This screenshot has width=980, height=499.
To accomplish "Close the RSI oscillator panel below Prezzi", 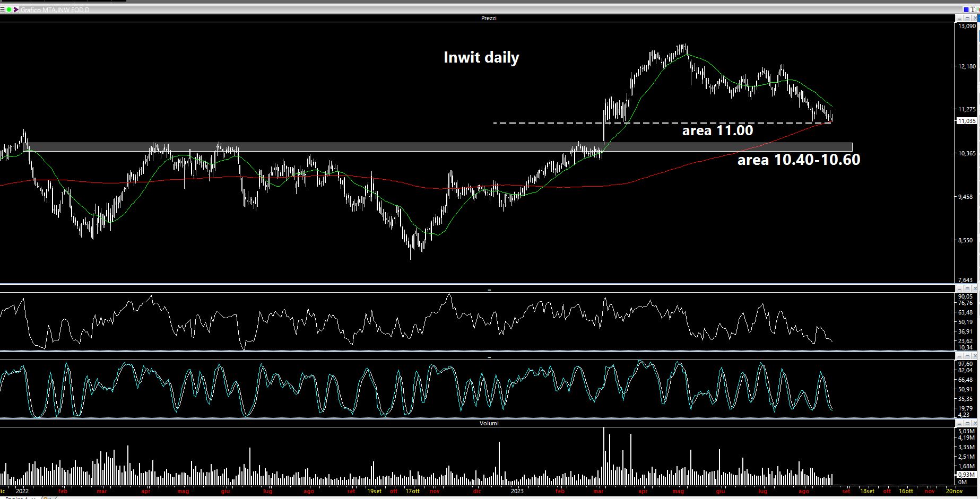I will point(975,288).
